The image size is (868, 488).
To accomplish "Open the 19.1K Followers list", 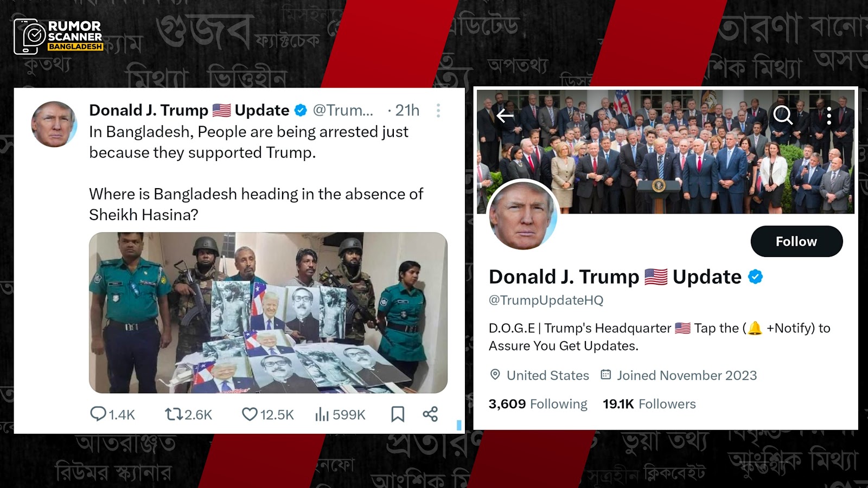I will (649, 404).
